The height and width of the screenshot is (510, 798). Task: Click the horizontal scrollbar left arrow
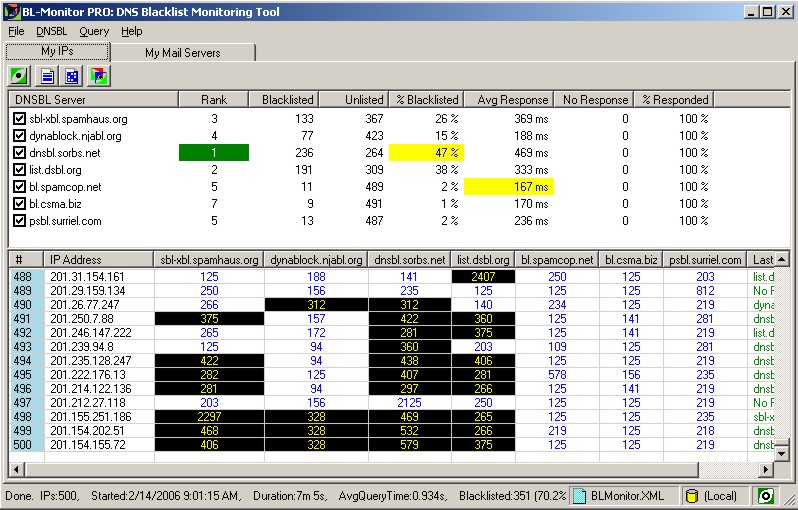[x=16, y=469]
